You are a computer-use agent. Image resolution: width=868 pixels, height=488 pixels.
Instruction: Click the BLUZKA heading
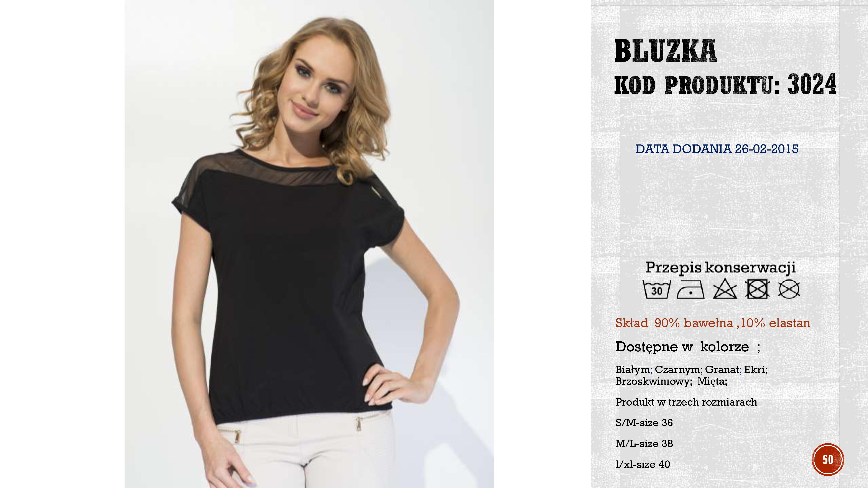666,51
